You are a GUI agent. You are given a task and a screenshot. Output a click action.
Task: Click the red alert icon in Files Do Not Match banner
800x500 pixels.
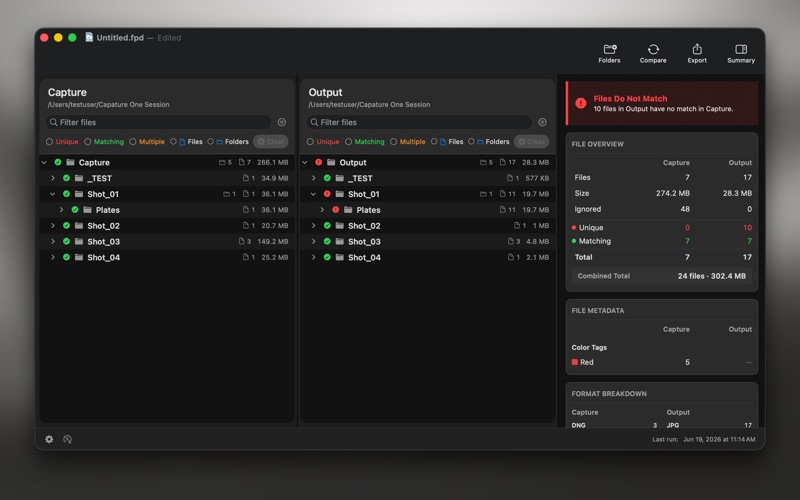(x=581, y=103)
